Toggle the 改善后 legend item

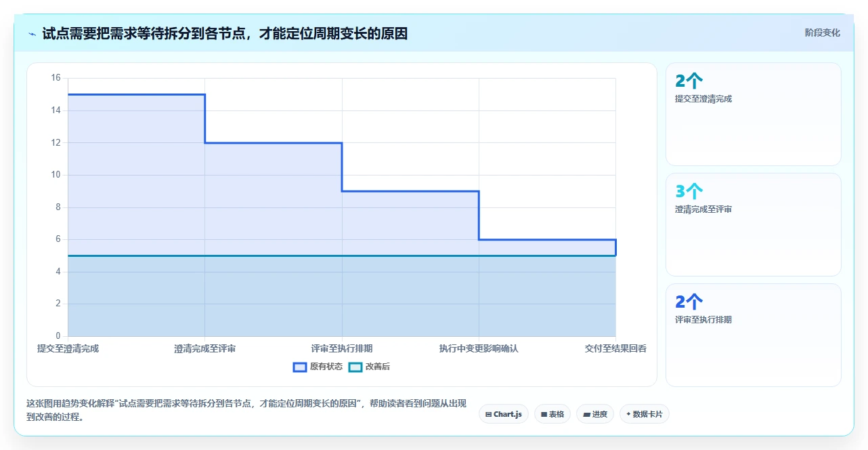click(x=369, y=367)
